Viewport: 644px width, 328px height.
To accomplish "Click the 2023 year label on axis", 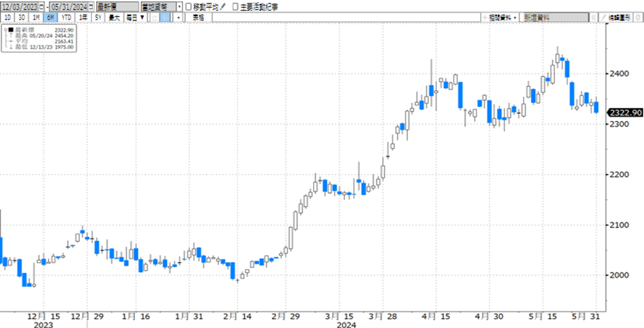I will point(44,325).
